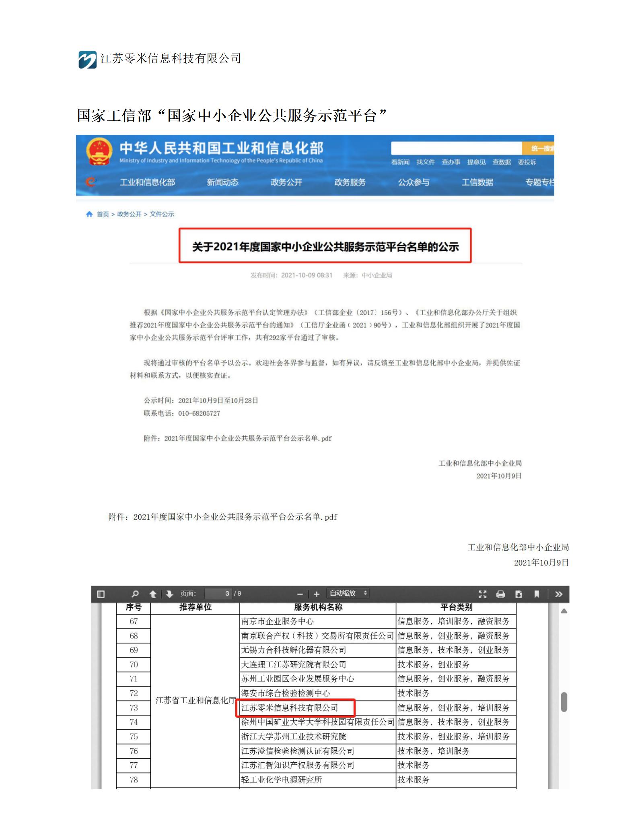The width and height of the screenshot is (638, 840).
Task: Click the red e icon in navbar
Action: [91, 182]
